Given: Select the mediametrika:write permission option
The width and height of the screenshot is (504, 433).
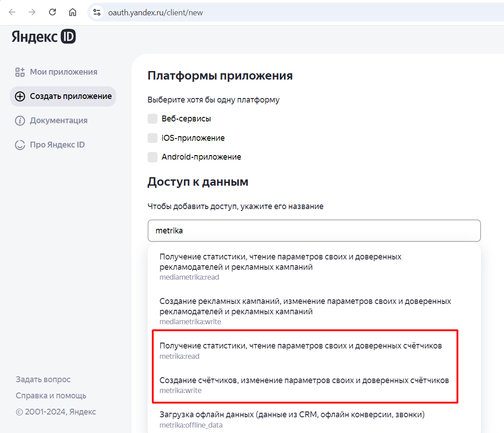Looking at the screenshot, I should pyautogui.click(x=314, y=311).
